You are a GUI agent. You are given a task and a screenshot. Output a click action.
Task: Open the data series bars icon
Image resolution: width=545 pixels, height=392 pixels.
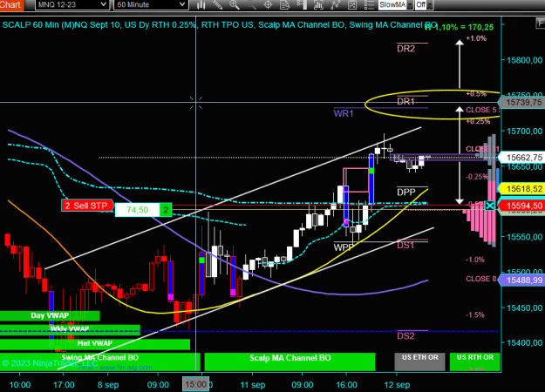pos(318,4)
